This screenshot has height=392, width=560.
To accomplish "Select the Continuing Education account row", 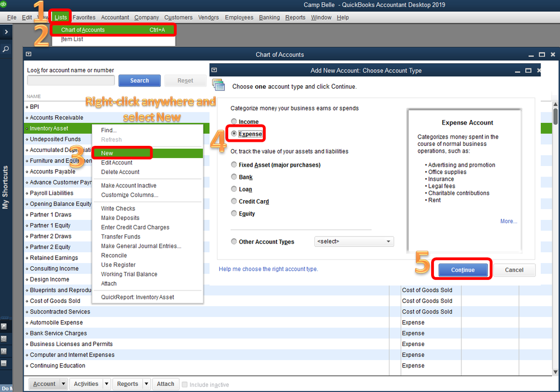I will [288, 366].
